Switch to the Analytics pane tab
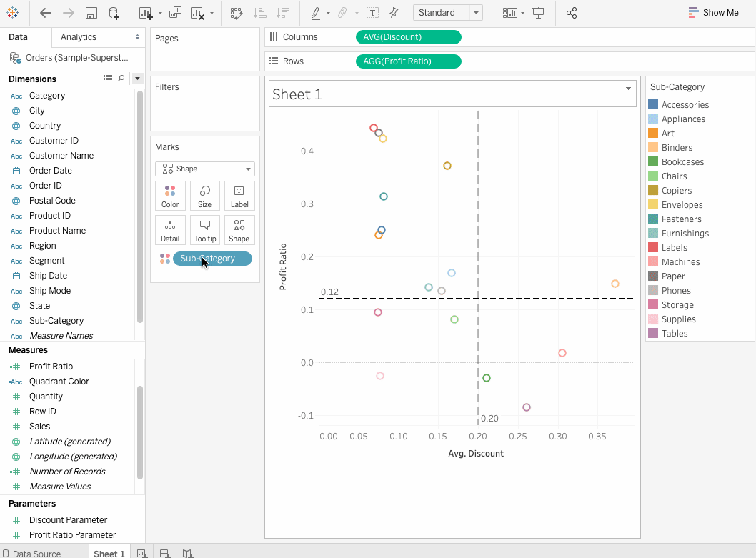The width and height of the screenshot is (756, 558). pyautogui.click(x=79, y=37)
